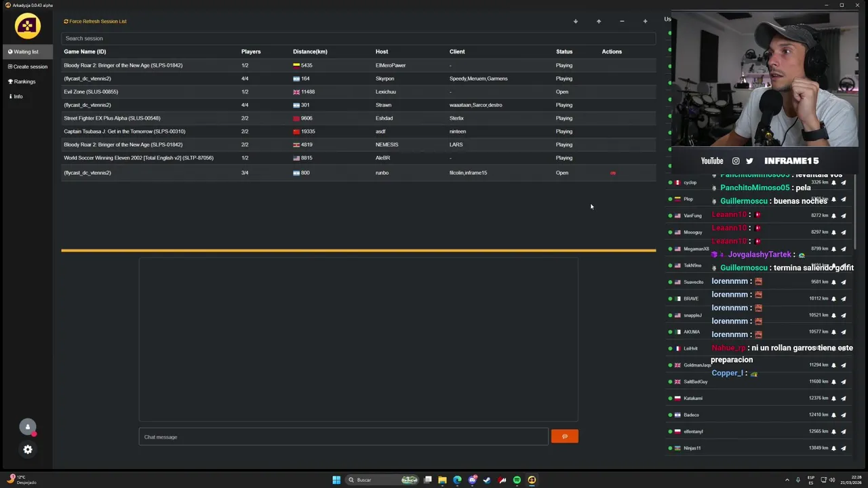
Task: Click the plus icon above session list
Action: (645, 21)
